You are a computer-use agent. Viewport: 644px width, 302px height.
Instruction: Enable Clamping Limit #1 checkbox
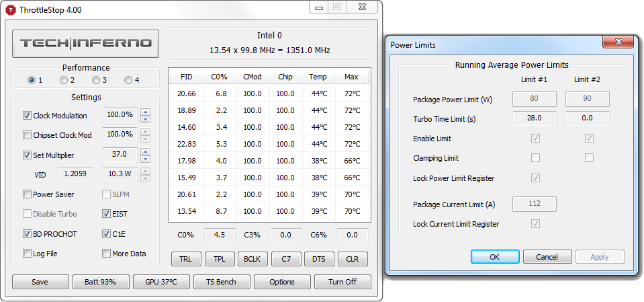coord(536,157)
